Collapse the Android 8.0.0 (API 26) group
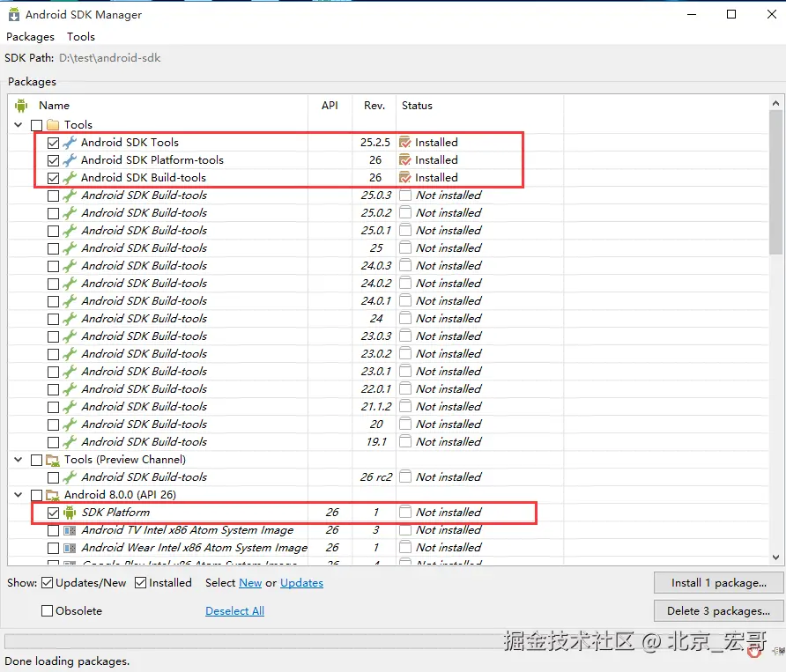 coord(19,495)
